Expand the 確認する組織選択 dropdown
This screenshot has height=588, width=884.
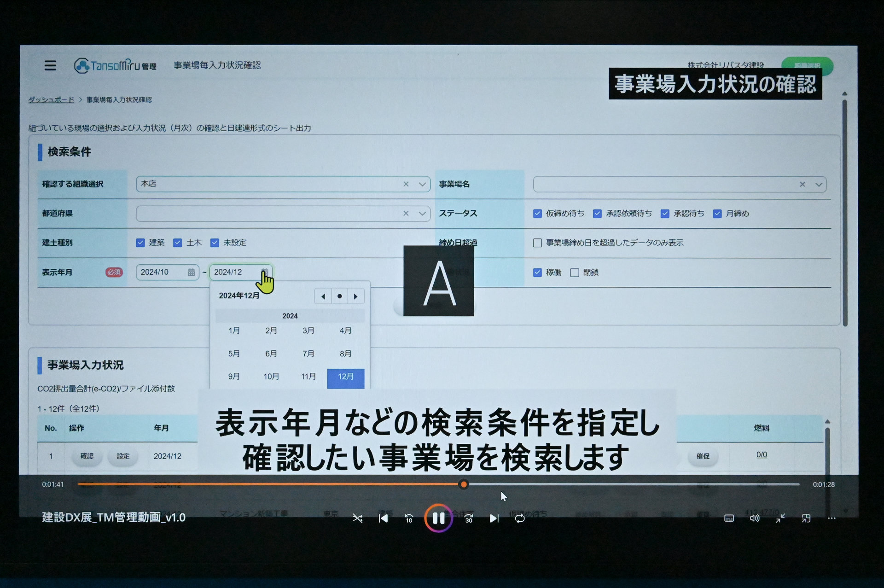point(422,184)
